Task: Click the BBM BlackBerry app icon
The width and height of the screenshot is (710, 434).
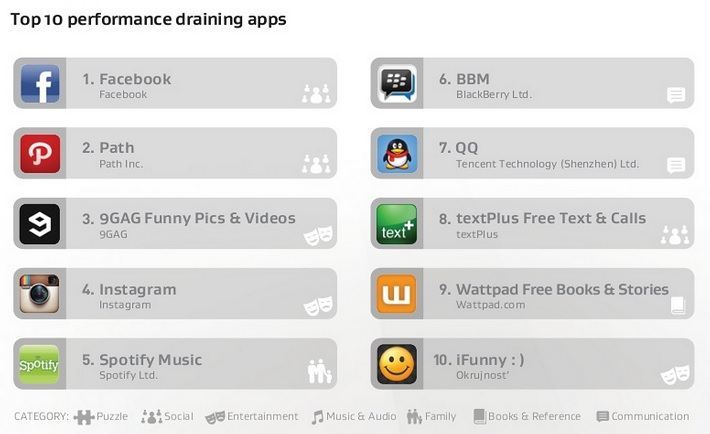Action: [x=397, y=83]
